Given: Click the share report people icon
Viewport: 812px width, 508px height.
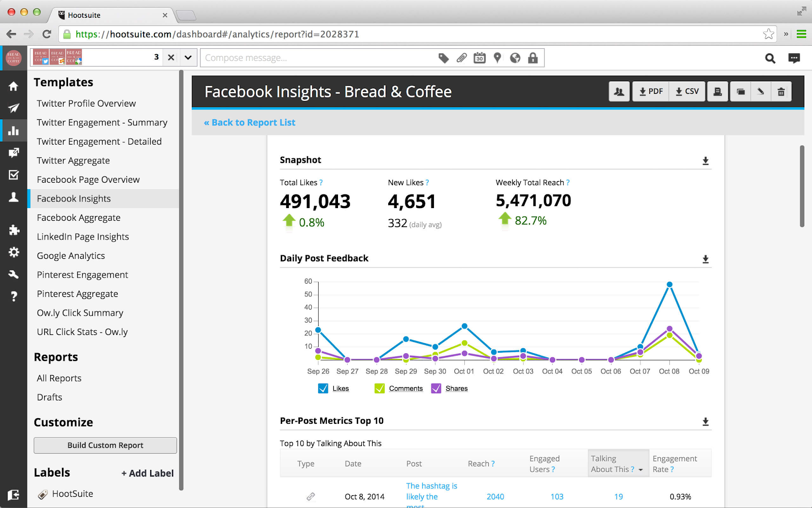Looking at the screenshot, I should [619, 92].
